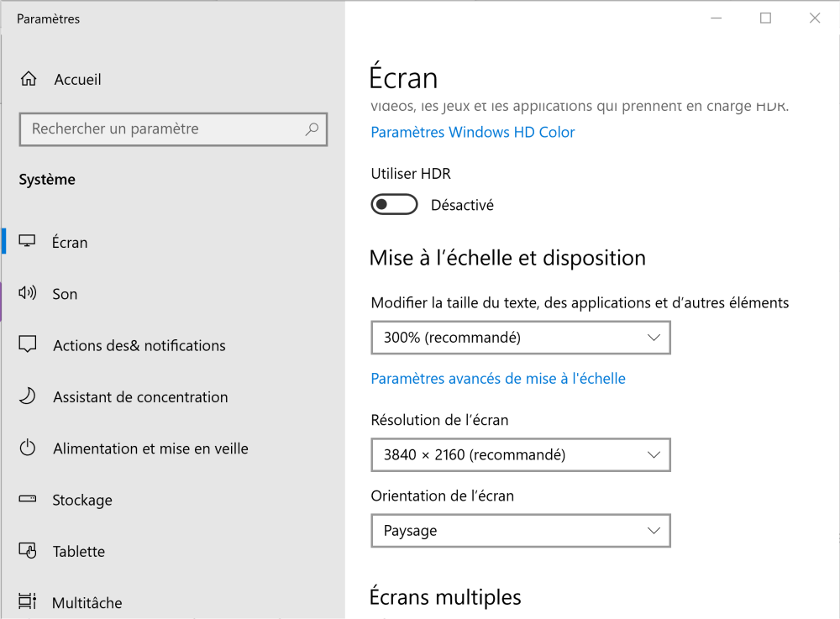Click the Accueil home icon
840x619 pixels.
click(x=29, y=79)
